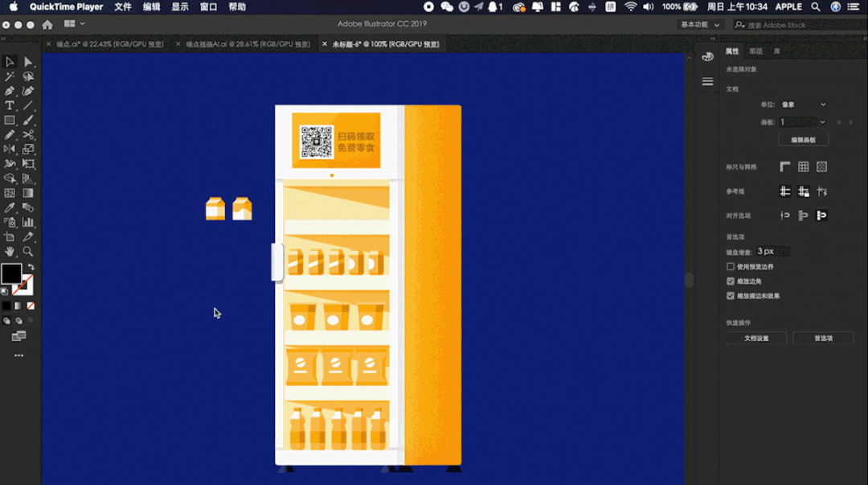The height and width of the screenshot is (485, 868).
Task: Select the Blend tool
Action: click(27, 208)
